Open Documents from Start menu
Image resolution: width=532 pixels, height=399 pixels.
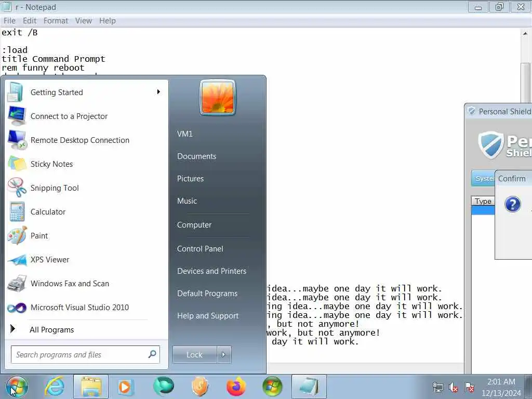(196, 156)
